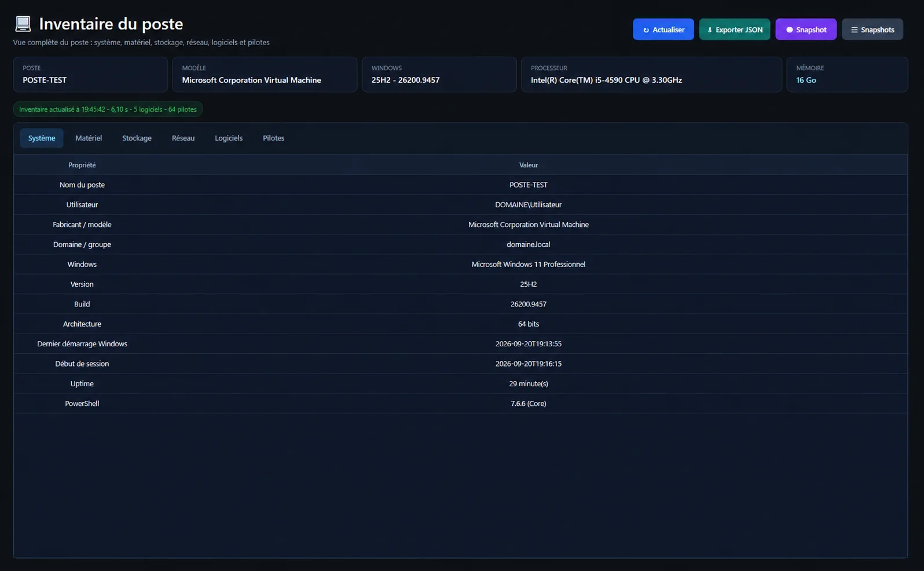Image resolution: width=924 pixels, height=571 pixels.
Task: Select the WINDOWS summary card 25H2 - 26200.9457
Action: pyautogui.click(x=439, y=75)
